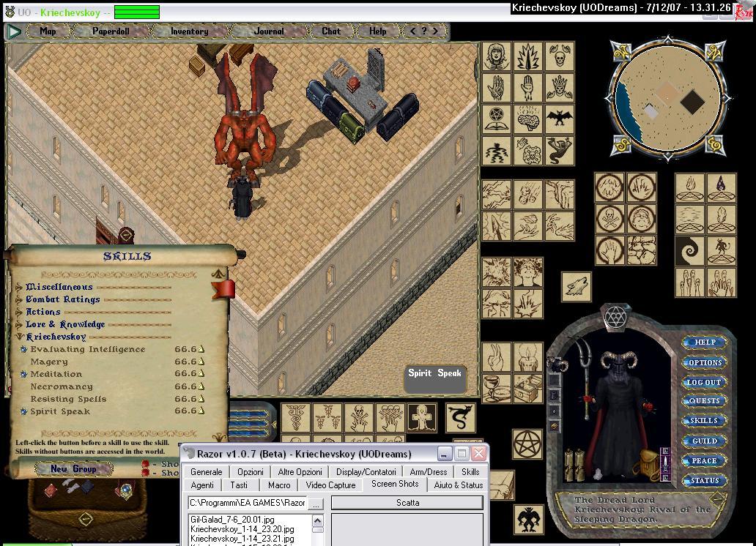Click the black serpent dragon icon
The image size is (756, 546).
click(x=460, y=417)
